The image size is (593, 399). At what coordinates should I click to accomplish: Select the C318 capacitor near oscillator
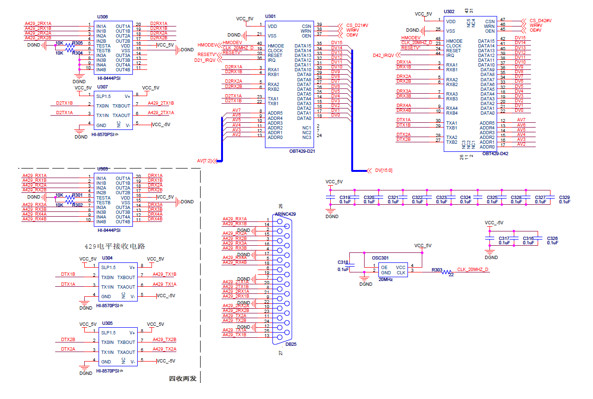pyautogui.click(x=350, y=265)
